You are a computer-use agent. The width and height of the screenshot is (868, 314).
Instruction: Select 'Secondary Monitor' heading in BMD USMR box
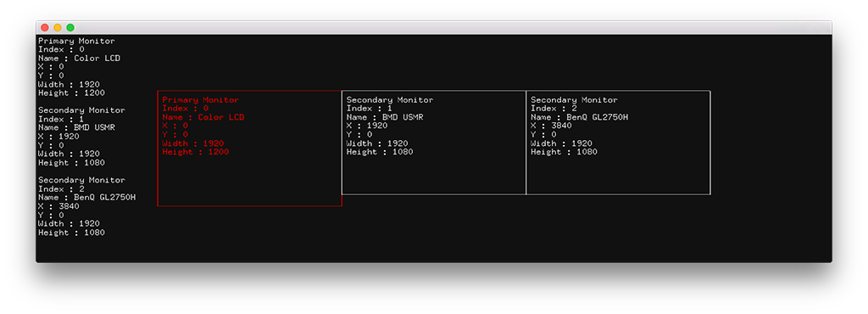pos(390,99)
